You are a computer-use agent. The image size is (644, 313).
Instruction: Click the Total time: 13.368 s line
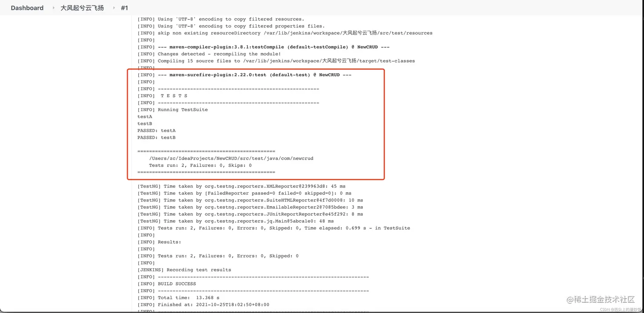[x=178, y=298]
